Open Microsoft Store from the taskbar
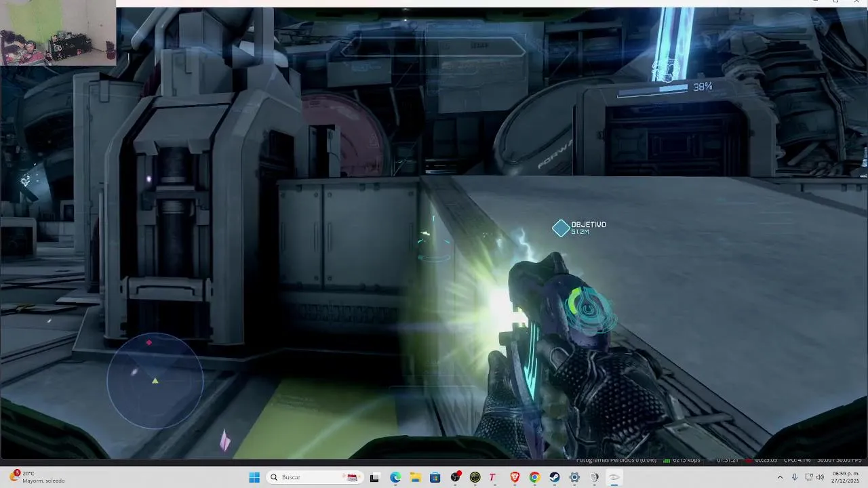868x488 pixels. pos(435,477)
